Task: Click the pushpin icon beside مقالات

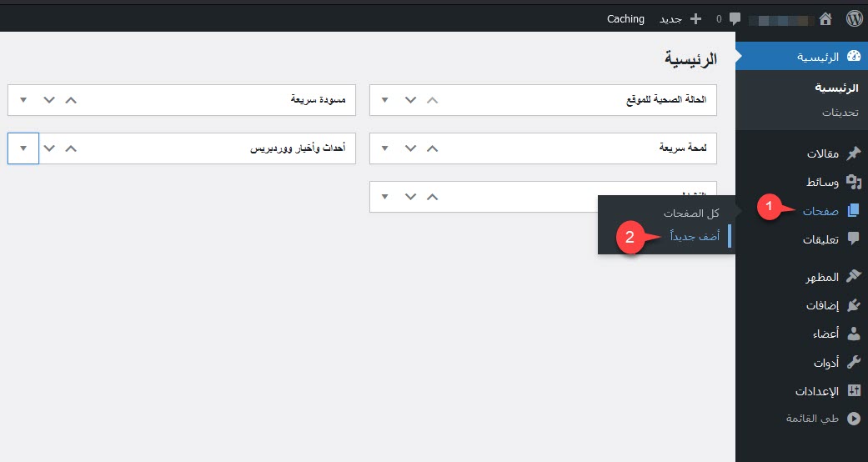Action: tap(853, 153)
